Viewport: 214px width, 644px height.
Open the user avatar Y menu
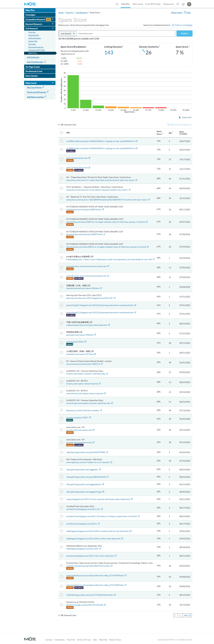[189, 4]
